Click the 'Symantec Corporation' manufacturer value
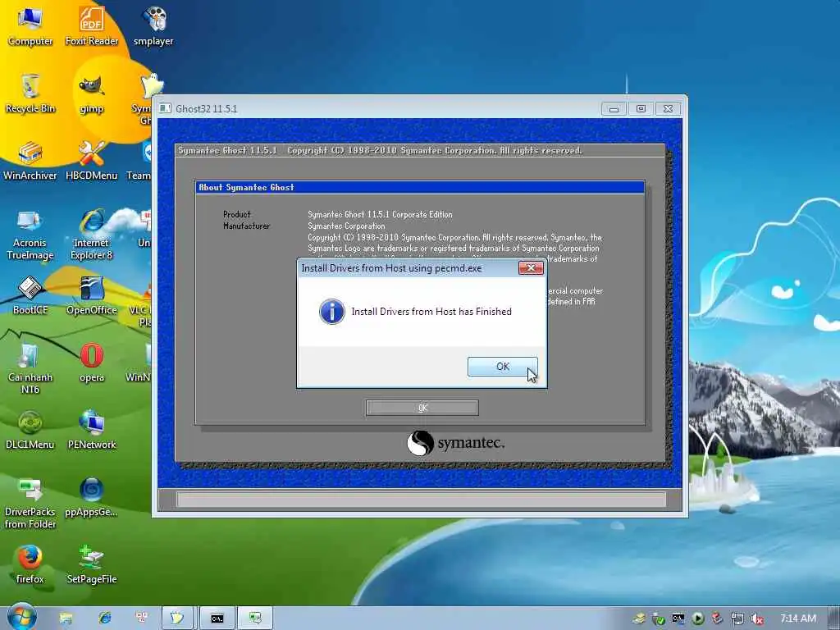The width and height of the screenshot is (840, 630). (x=346, y=226)
